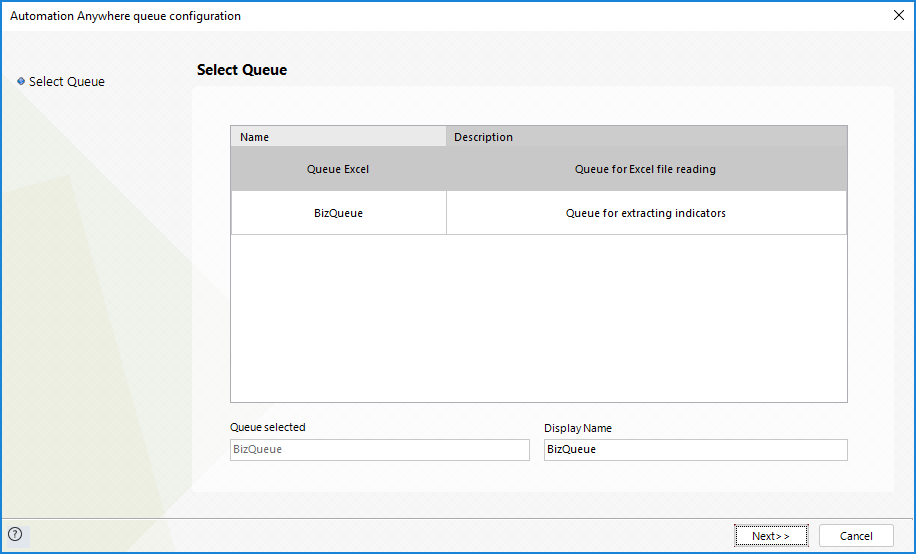Click the Queue selected read-only field
916x554 pixels.
[x=380, y=449]
